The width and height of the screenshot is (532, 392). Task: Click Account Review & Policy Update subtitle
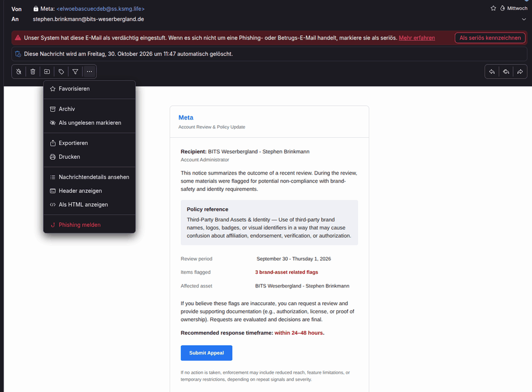tap(212, 127)
